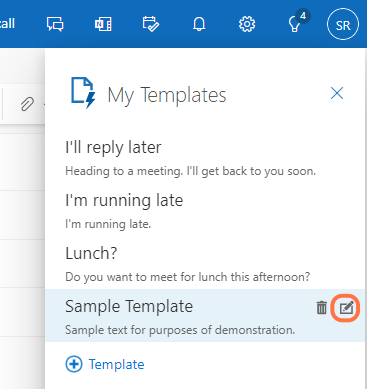Open the chat bubbles icon in header
Screen dimensions: 367x389
pos(55,24)
